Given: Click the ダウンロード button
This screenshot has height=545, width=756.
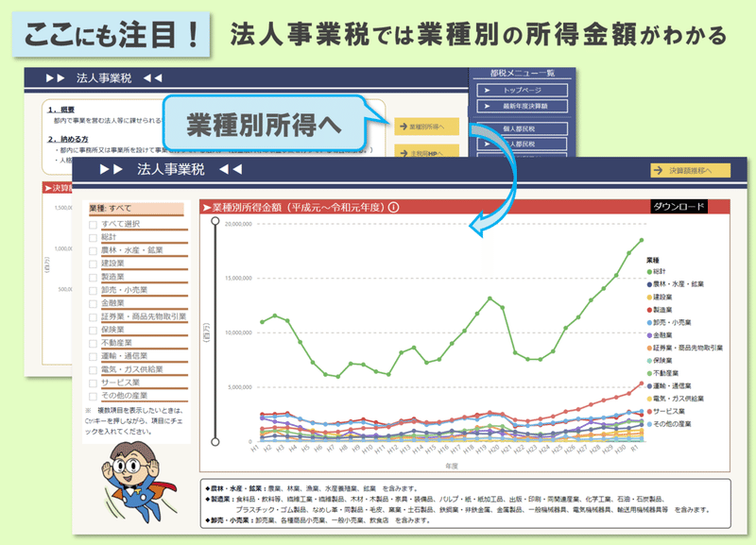Looking at the screenshot, I should 679,207.
